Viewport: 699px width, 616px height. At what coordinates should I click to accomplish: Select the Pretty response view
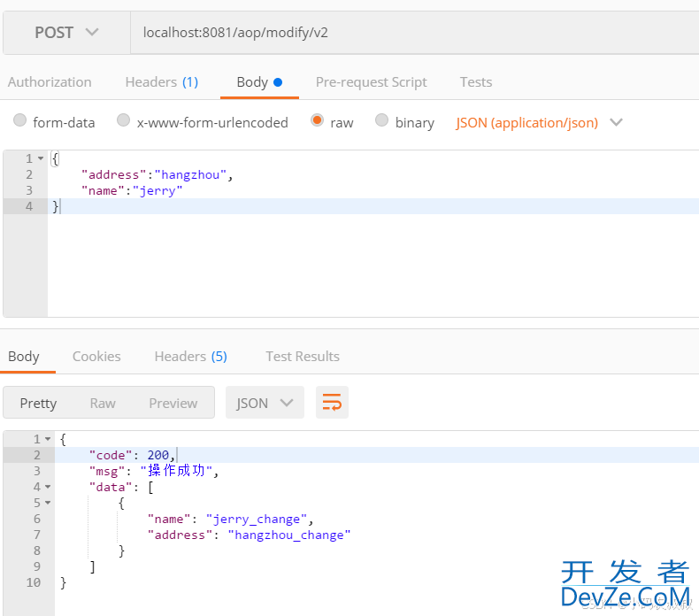click(38, 404)
